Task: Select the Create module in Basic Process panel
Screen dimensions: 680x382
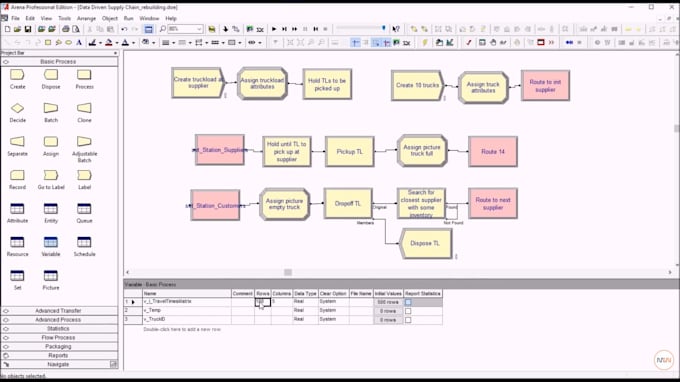Action: 17,75
